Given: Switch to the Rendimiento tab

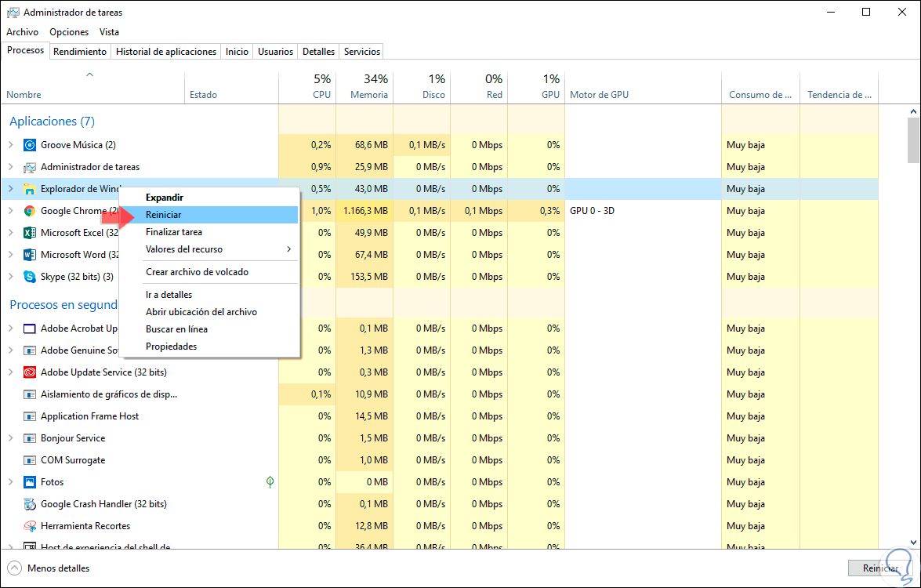Looking at the screenshot, I should 80,52.
